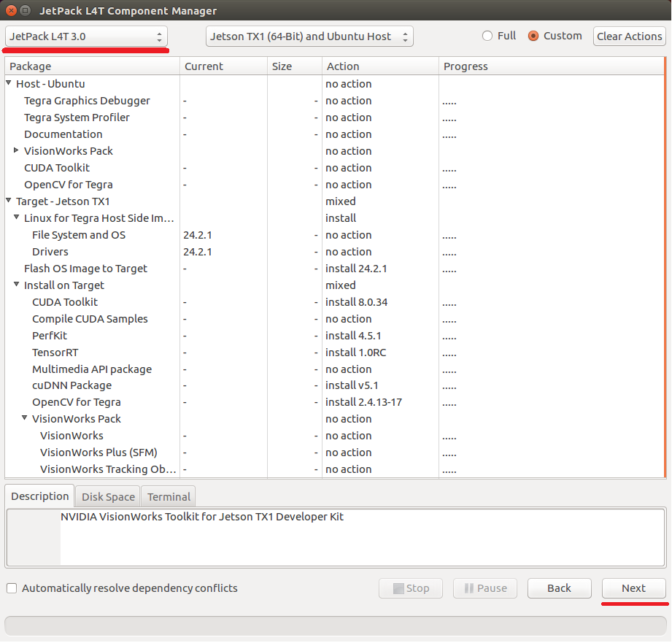Open the Terminal tab
Image resolution: width=672 pixels, height=643 pixels.
169,497
